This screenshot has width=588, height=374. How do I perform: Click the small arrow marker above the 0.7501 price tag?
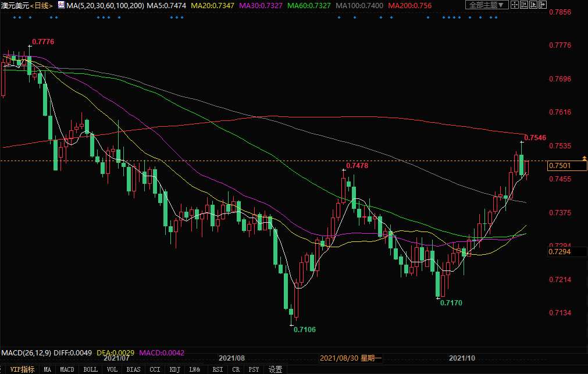click(584, 157)
